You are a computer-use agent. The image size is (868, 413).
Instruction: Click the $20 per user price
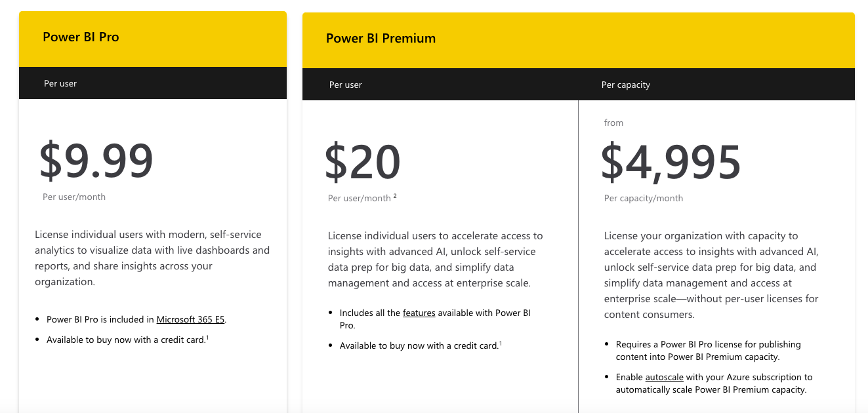[363, 163]
